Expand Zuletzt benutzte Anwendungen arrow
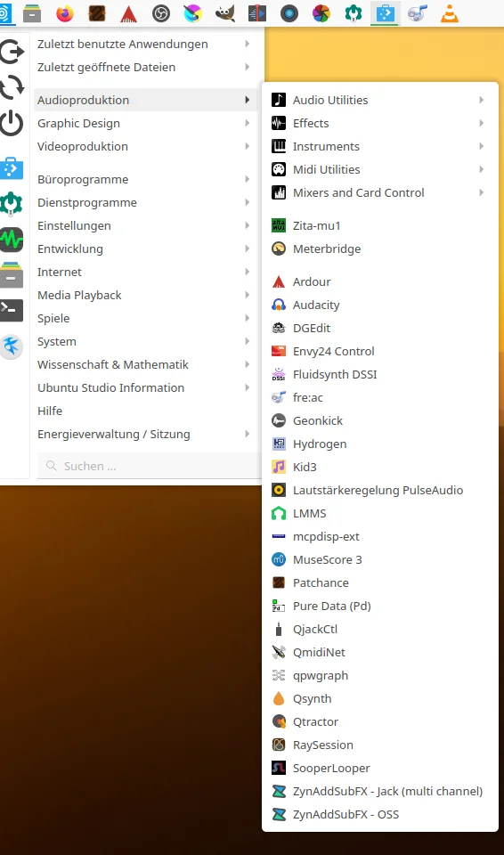Screen dimensions: 504x855 coord(247,44)
